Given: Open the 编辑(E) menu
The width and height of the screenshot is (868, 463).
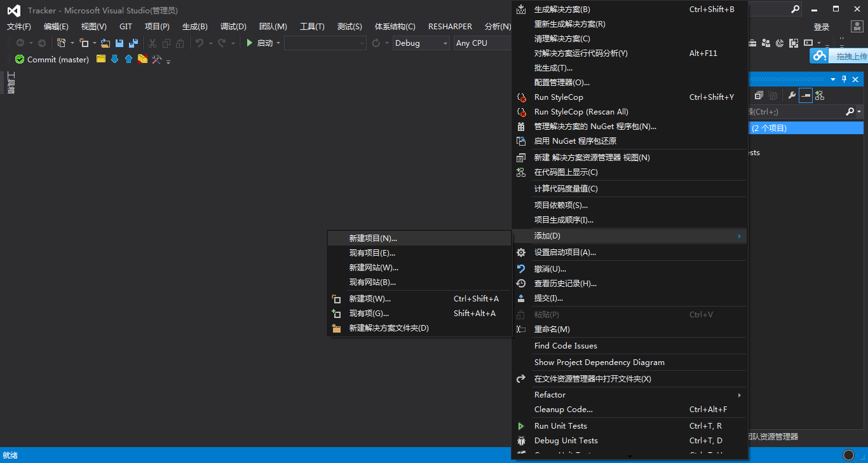Looking at the screenshot, I should click(56, 26).
